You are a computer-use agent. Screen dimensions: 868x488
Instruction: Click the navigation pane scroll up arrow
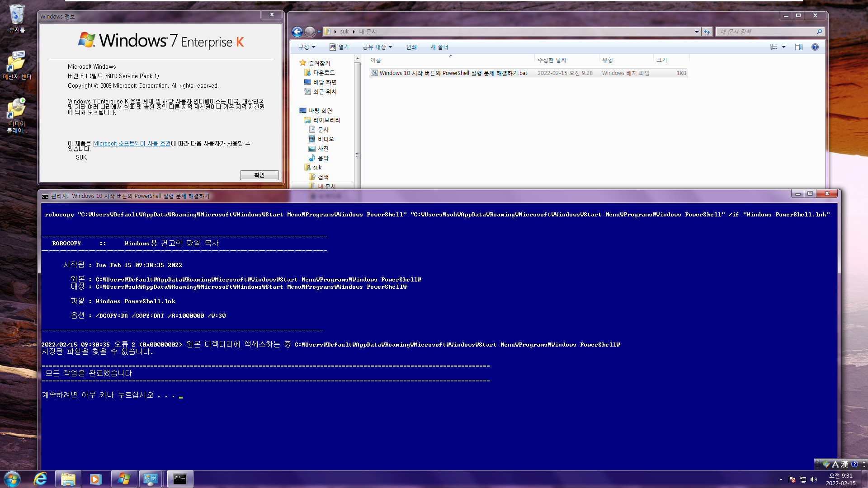click(x=357, y=59)
